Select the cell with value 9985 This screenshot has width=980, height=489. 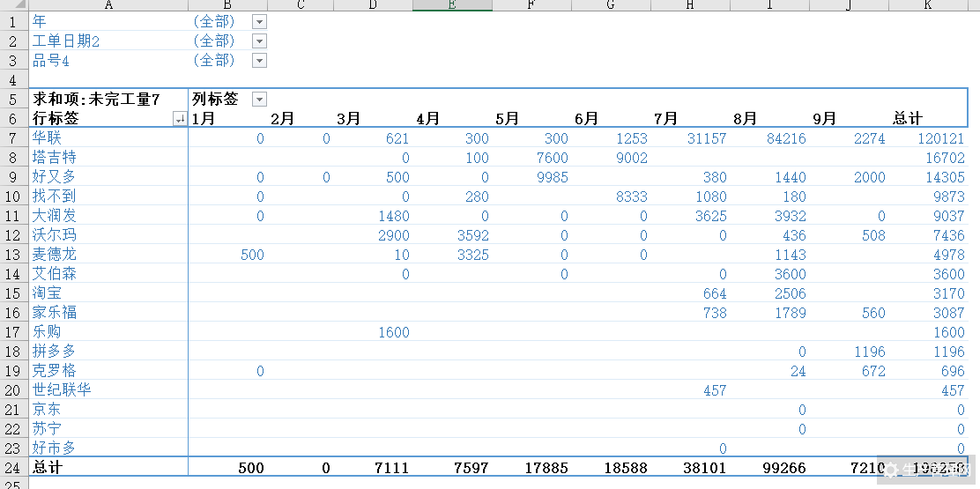[553, 177]
